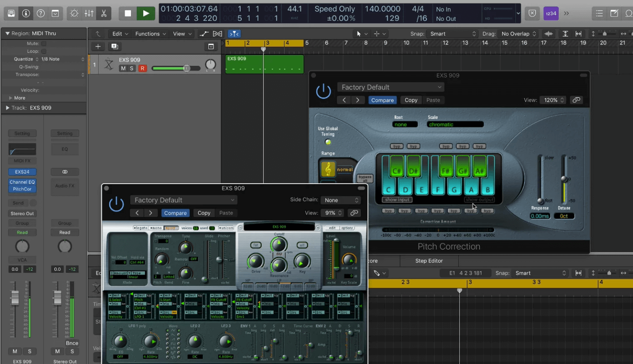Viewport: 633px width, 364px height.
Task: Click the EXS 909 green MIDI region
Action: pos(264,64)
